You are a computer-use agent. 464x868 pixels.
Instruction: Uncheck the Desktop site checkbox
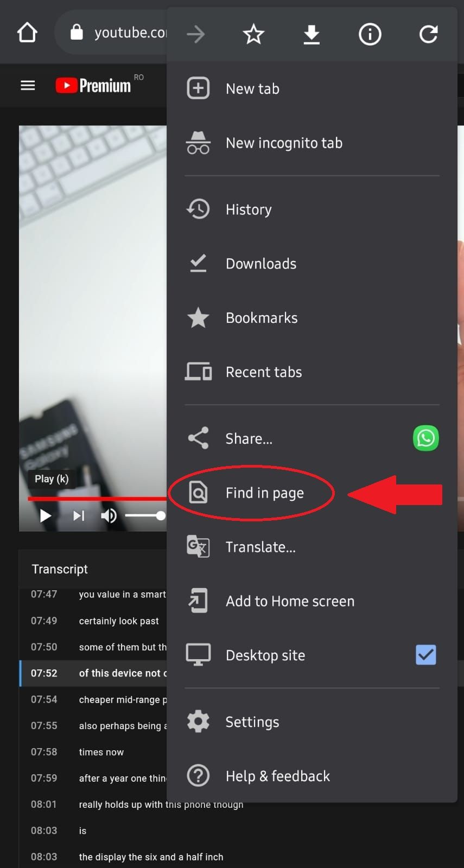pos(425,655)
